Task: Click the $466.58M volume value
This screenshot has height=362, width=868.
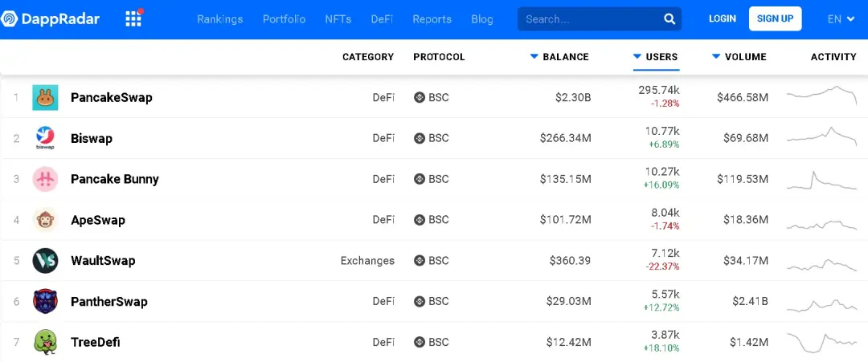Action: [743, 98]
